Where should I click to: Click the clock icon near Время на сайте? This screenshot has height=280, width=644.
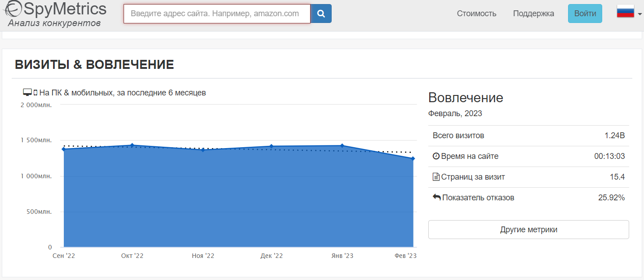click(436, 156)
